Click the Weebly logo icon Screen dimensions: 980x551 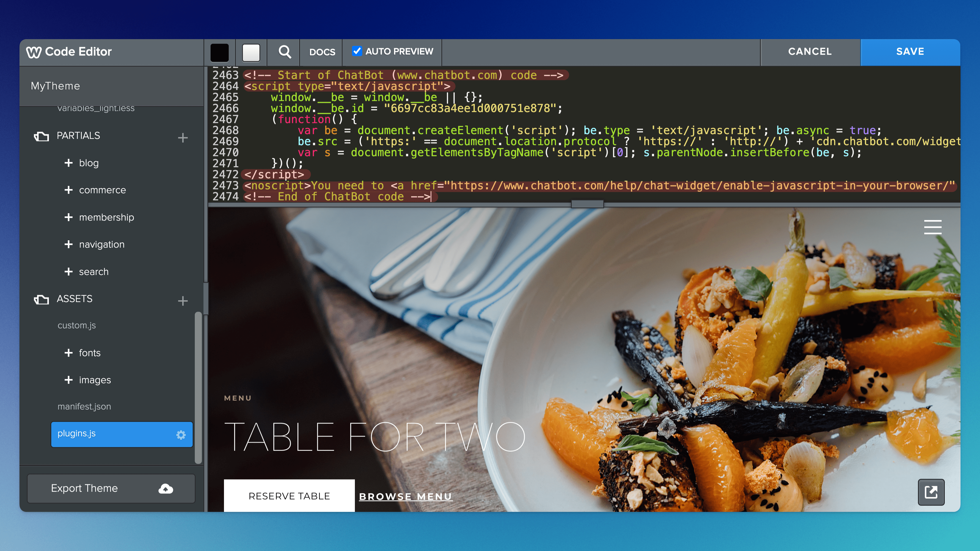pyautogui.click(x=33, y=52)
